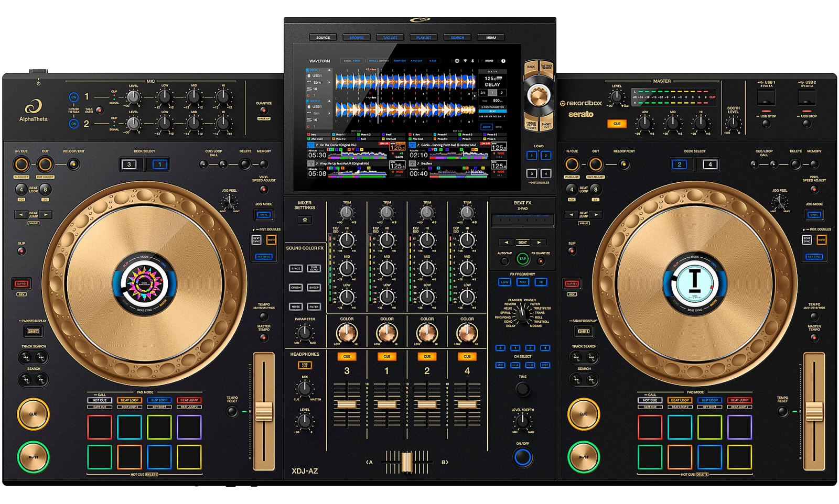Open the BROWSE tab above the screen
This screenshot has width=839, height=504.
click(x=357, y=38)
